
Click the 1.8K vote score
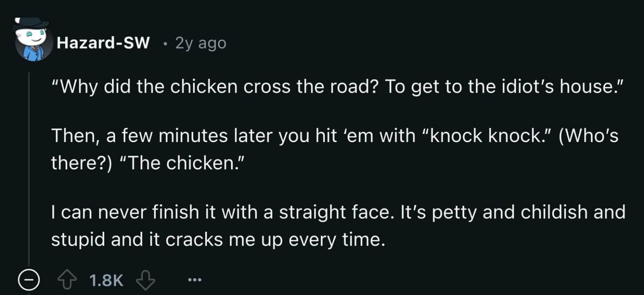click(106, 281)
